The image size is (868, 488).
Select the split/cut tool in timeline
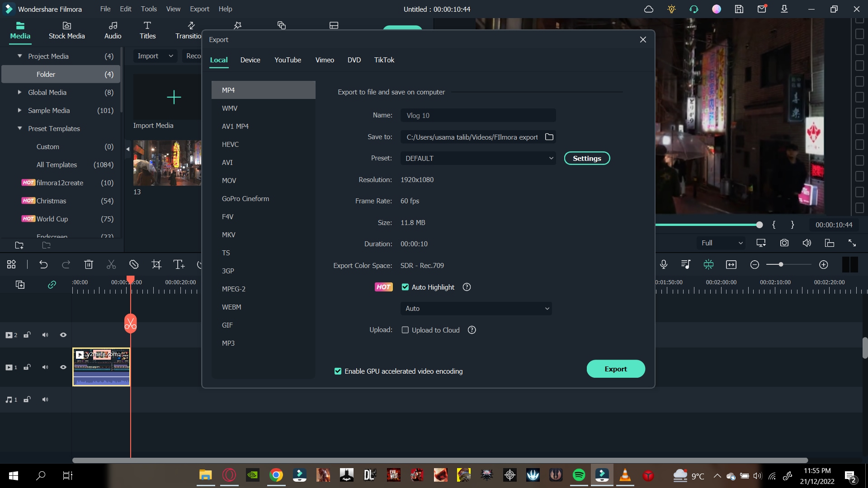coord(111,264)
